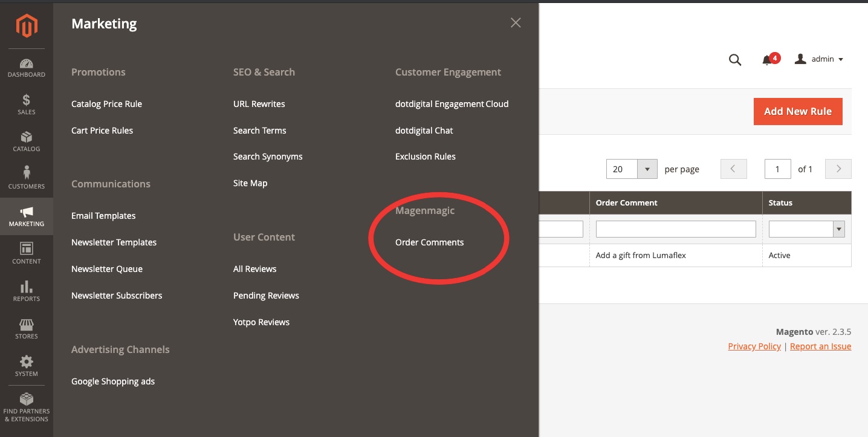This screenshot has height=437, width=868.
Task: Sort by Order Comment column header
Action: [x=676, y=202]
